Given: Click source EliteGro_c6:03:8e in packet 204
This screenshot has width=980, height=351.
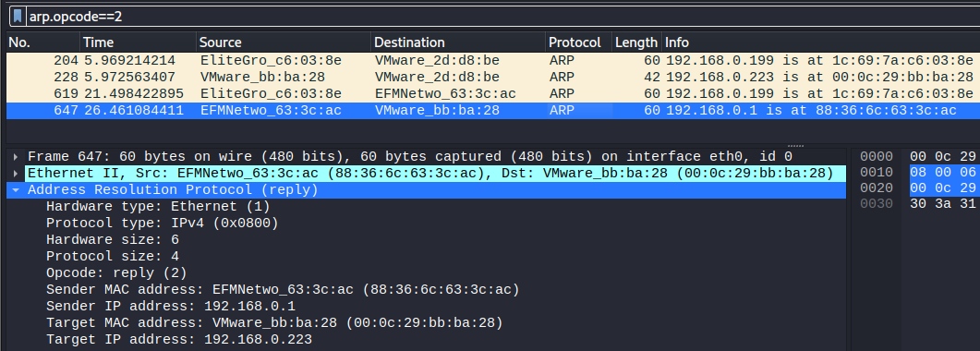Looking at the screenshot, I should [x=271, y=61].
